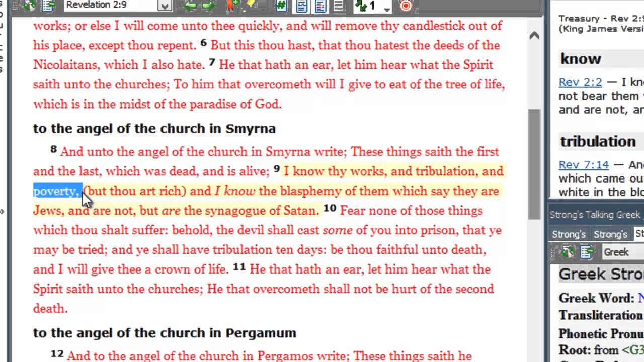Click the Treasury - Rev 2:9 panel title
644x362 pixels.
(x=601, y=18)
